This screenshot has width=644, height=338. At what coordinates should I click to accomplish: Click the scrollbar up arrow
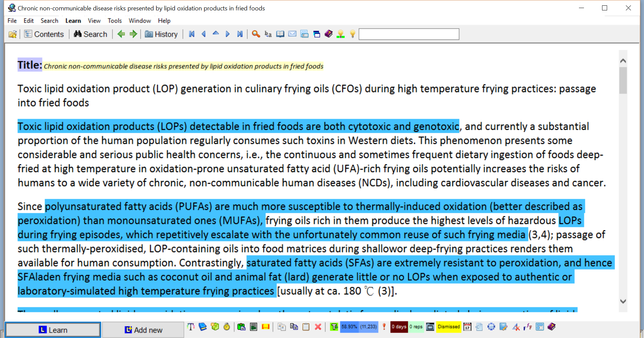click(x=623, y=61)
